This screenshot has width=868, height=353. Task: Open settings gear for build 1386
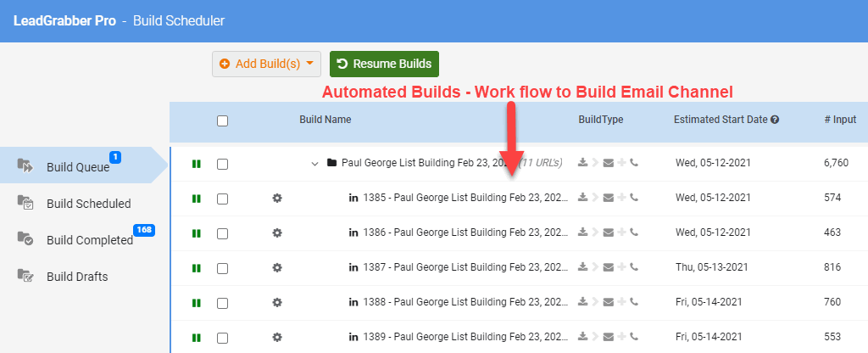[277, 233]
